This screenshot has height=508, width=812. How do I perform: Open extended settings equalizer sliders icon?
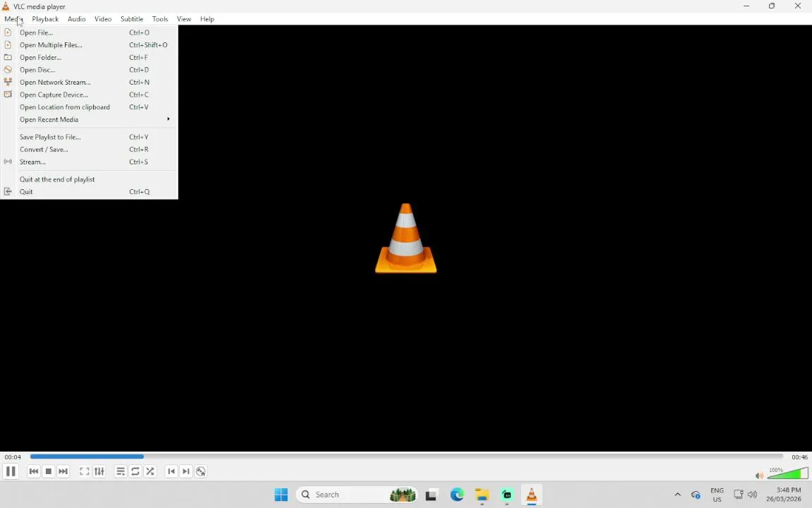pos(99,471)
